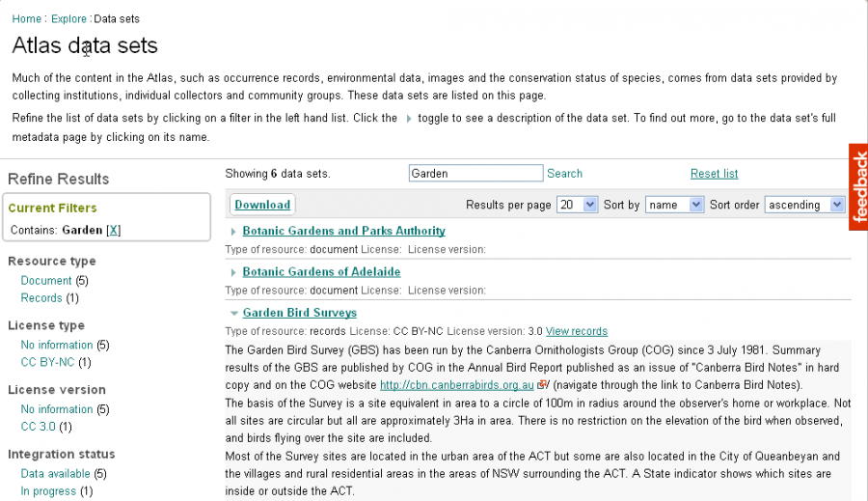Go to Explore breadcrumb

68,18
